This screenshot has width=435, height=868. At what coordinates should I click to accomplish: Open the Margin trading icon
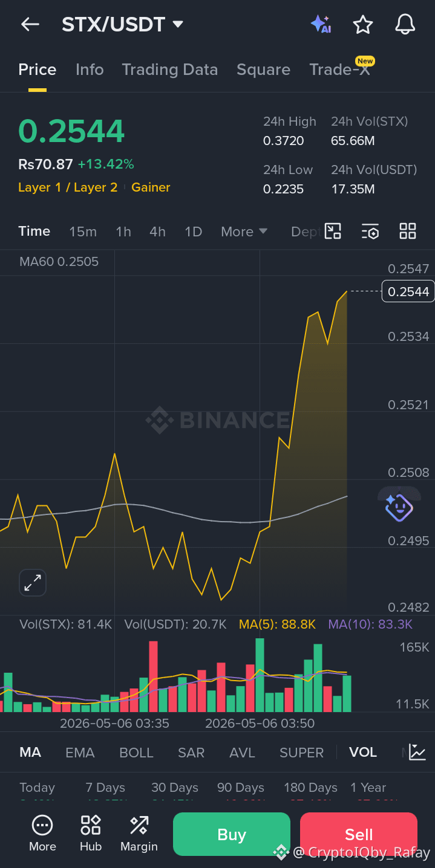pos(139,834)
